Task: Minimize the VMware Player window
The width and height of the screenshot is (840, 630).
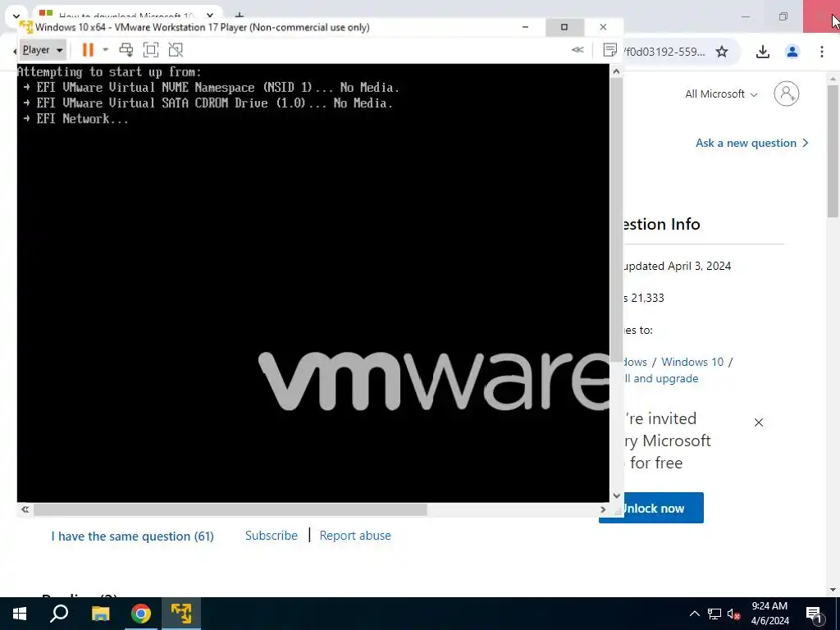Action: [526, 27]
